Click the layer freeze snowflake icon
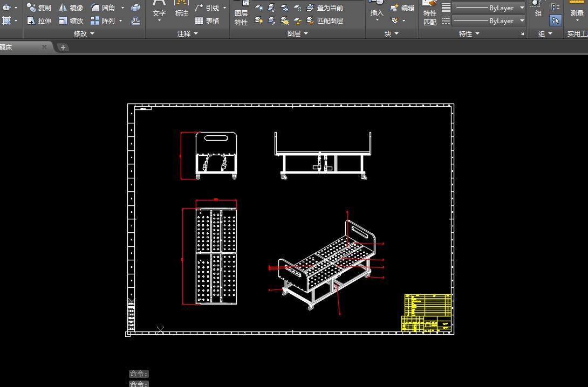The image size is (588, 387). tap(285, 8)
